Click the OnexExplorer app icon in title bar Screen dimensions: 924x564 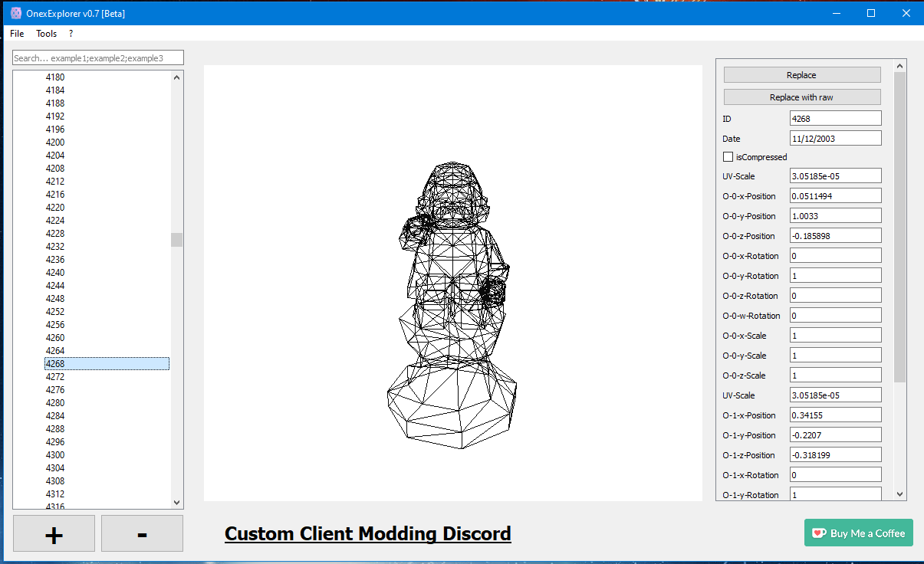tap(15, 13)
